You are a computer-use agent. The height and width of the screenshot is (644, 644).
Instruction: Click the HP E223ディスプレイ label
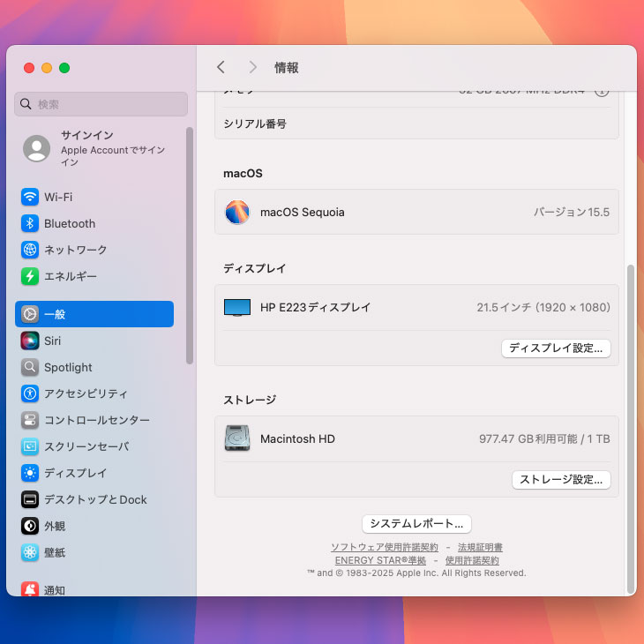click(316, 308)
